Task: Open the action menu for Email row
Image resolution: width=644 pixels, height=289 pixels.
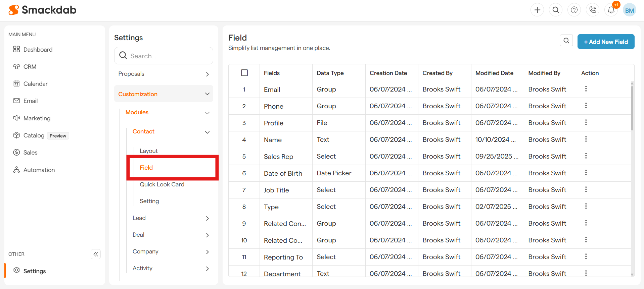Action: click(586, 89)
